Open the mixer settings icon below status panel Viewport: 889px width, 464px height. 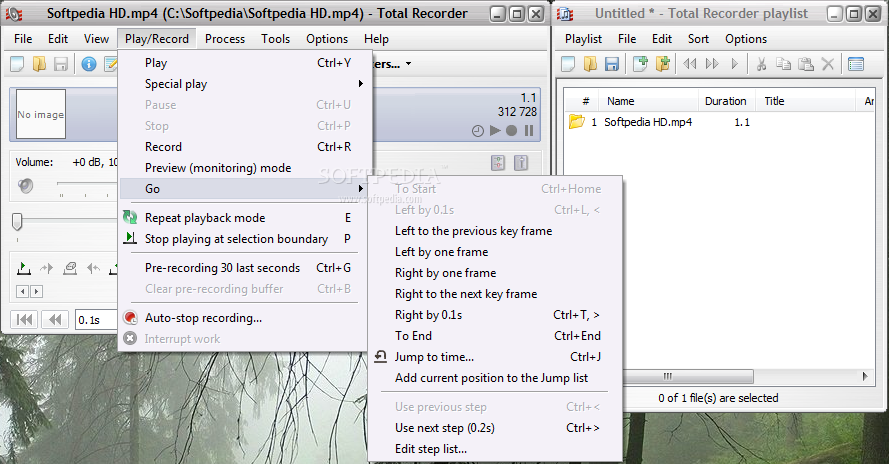coord(498,163)
